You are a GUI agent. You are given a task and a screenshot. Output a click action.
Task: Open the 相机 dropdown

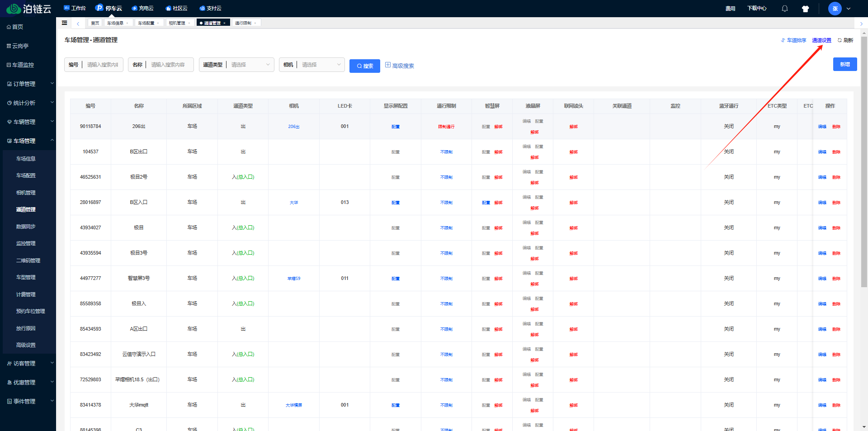[321, 65]
